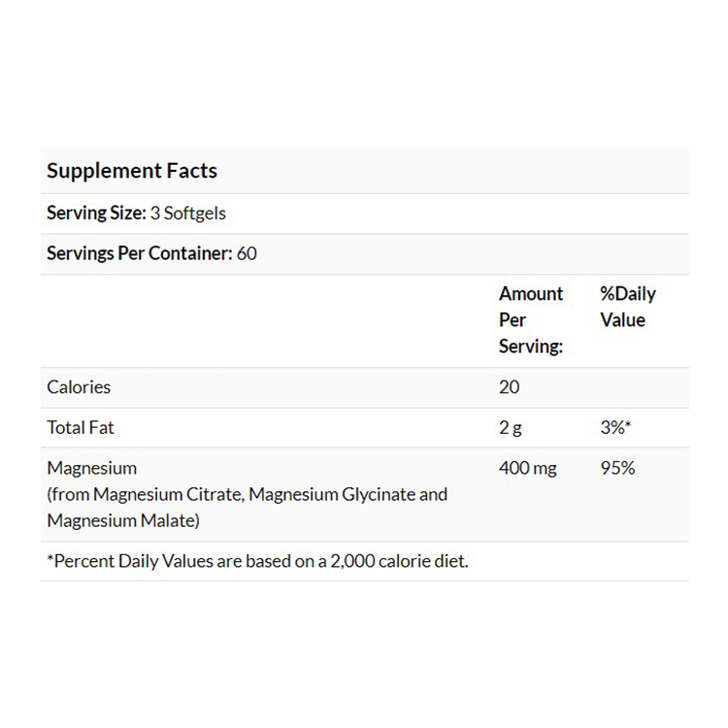Select the '3 Softgels' serving value
The image size is (728, 728).
click(x=188, y=214)
